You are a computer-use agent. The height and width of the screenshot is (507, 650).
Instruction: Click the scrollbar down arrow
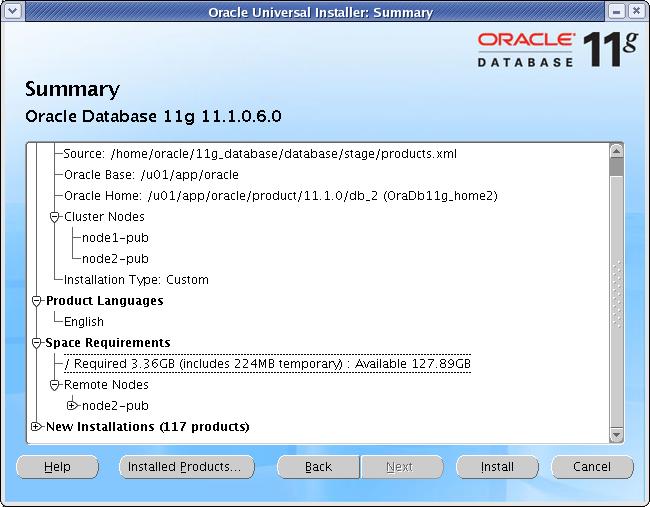[x=616, y=434]
